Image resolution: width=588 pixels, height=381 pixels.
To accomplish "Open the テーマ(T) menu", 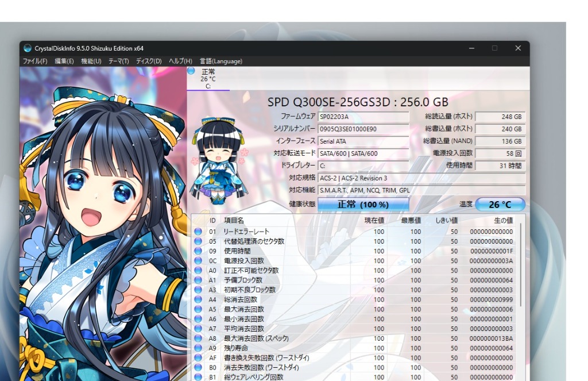I will [118, 61].
